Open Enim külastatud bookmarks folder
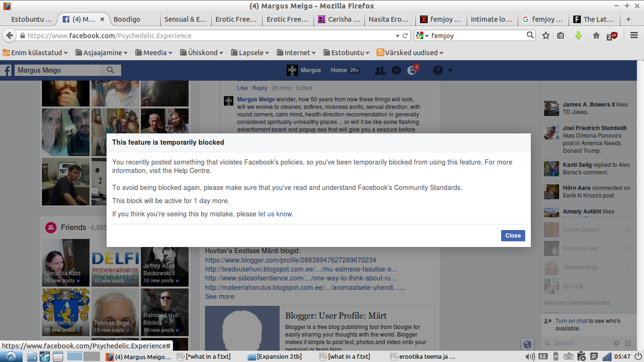This screenshot has width=644, height=362. [35, 53]
